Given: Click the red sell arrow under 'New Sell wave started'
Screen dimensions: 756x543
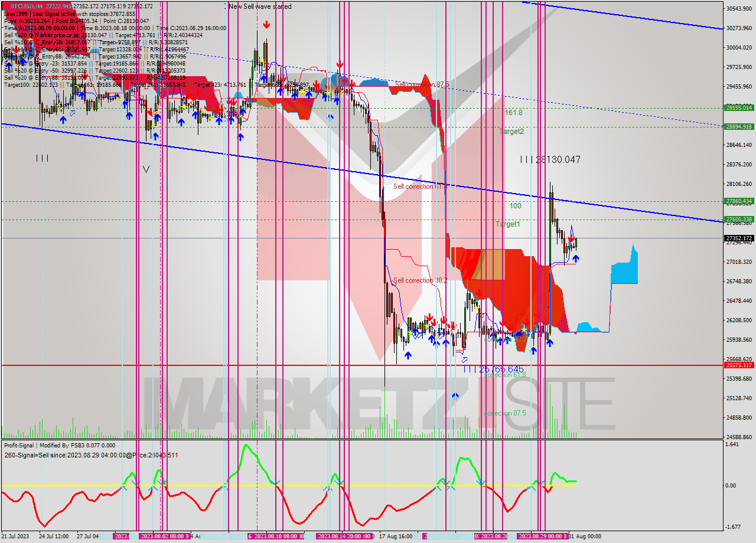Looking at the screenshot, I should coord(267,25).
